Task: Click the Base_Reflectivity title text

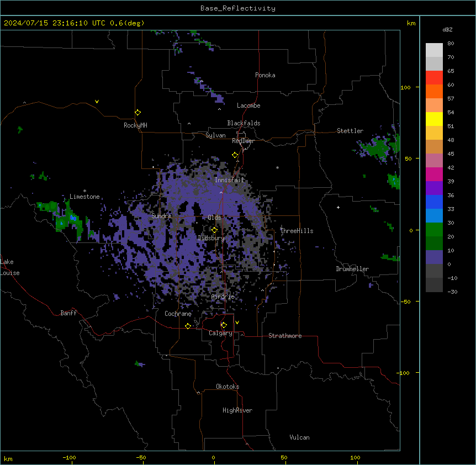Action: [238, 8]
